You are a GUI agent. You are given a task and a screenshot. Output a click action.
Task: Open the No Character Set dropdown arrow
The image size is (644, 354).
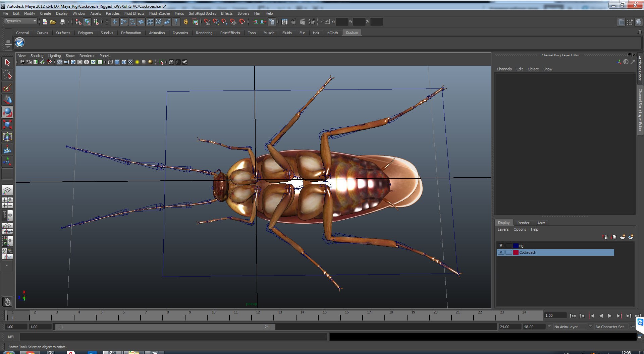(590, 327)
